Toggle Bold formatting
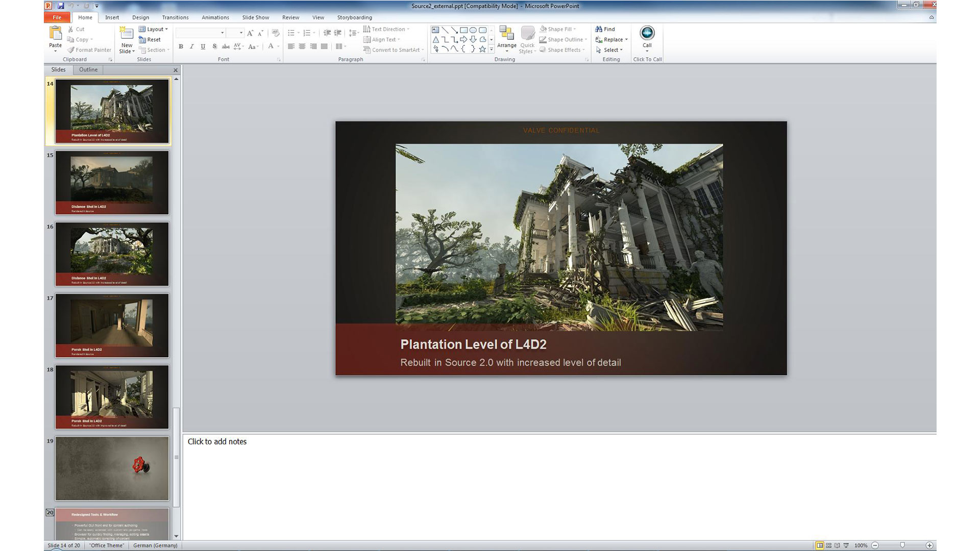This screenshot has height=551, width=980. 181,46
